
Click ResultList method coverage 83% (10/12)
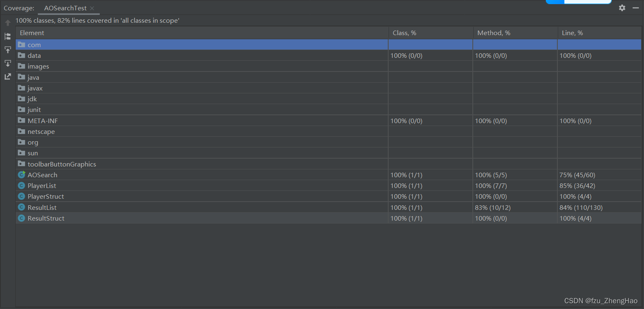click(x=493, y=207)
